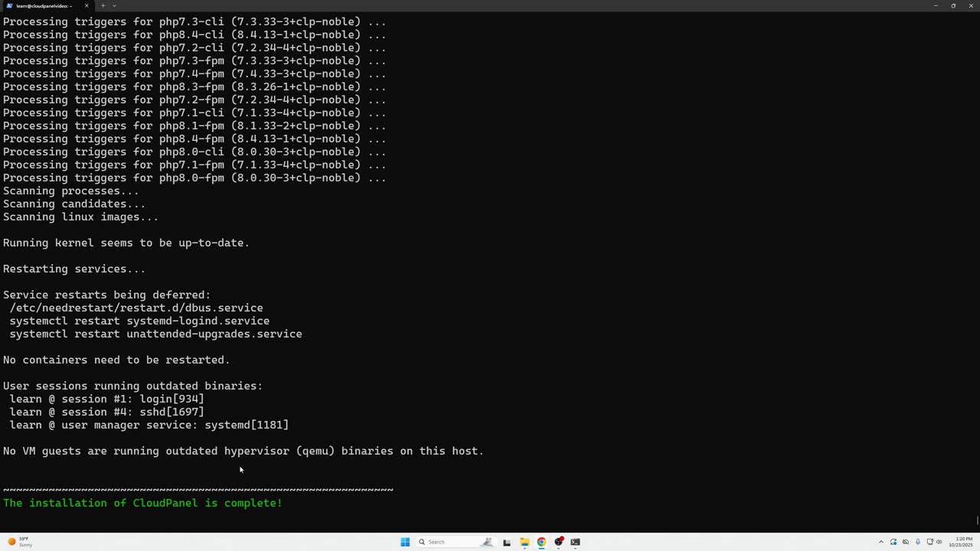The height and width of the screenshot is (551, 980).
Task: Click 'Processing triggers for php8.4-cli' line
Action: pyautogui.click(x=194, y=34)
